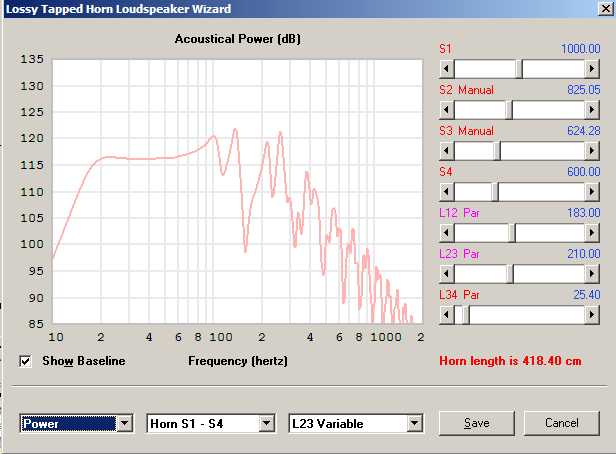Click the L23 Par label
Screen dimensions: 616x454
pyautogui.click(x=459, y=254)
